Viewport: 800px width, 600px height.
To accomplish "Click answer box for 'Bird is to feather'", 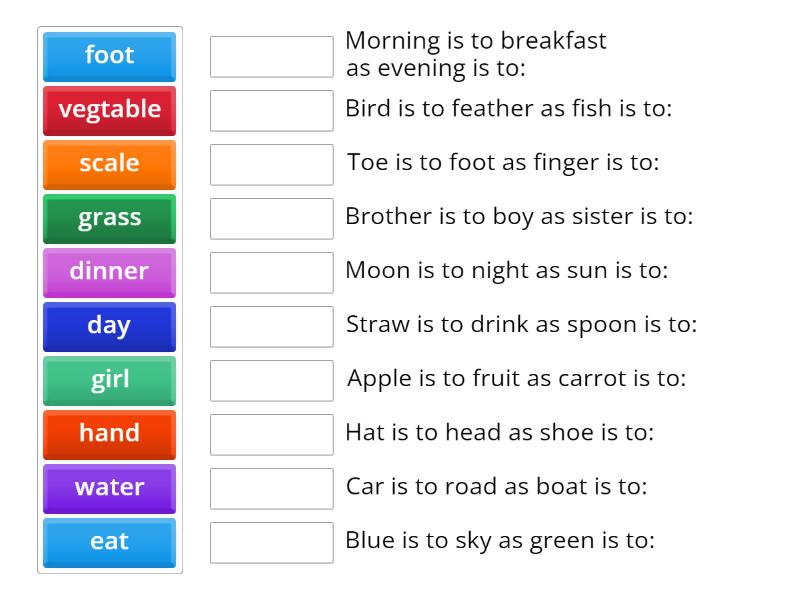I will (x=271, y=111).
